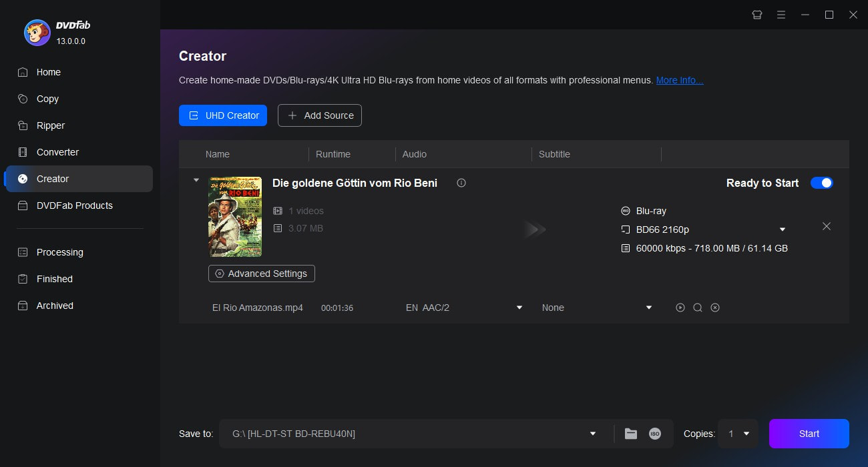The width and height of the screenshot is (868, 467).
Task: View the Processing queue
Action: click(59, 252)
